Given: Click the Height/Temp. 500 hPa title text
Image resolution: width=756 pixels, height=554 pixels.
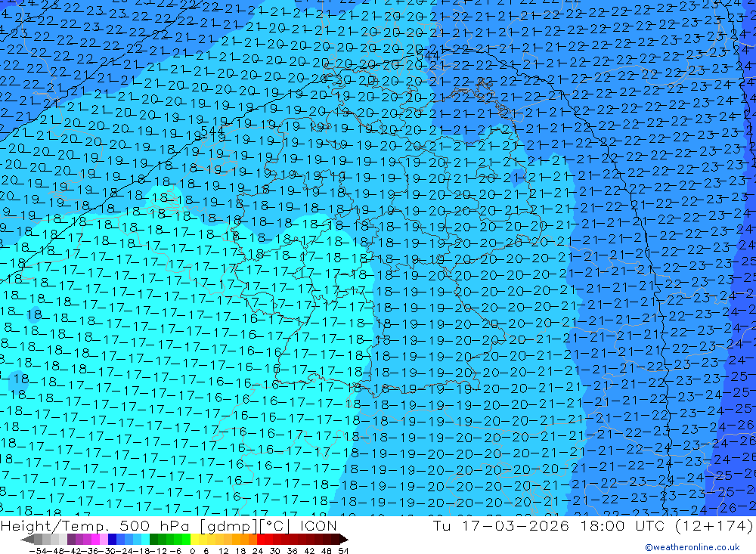Looking at the screenshot, I should point(97,525).
